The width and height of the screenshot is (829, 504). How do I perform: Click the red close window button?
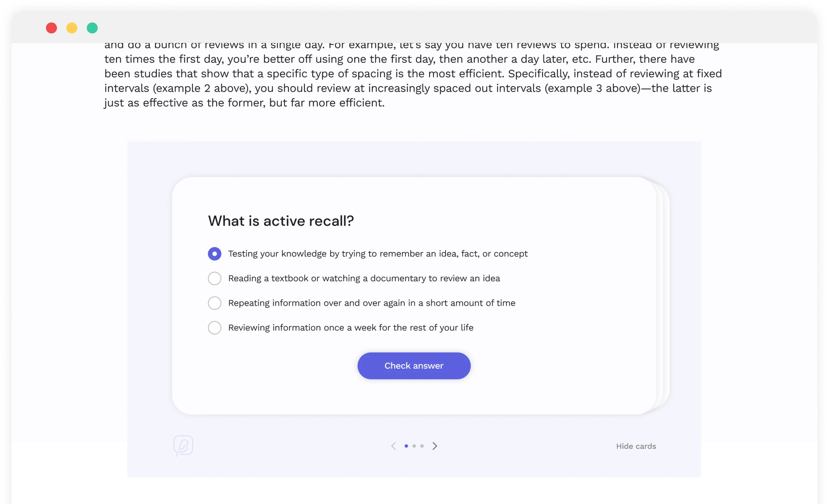[51, 28]
